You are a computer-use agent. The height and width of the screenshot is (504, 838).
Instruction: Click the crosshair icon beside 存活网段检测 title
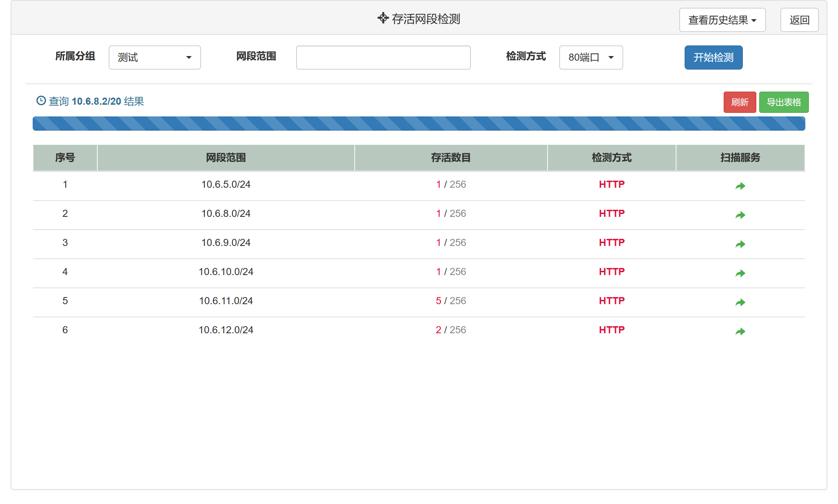click(x=383, y=18)
